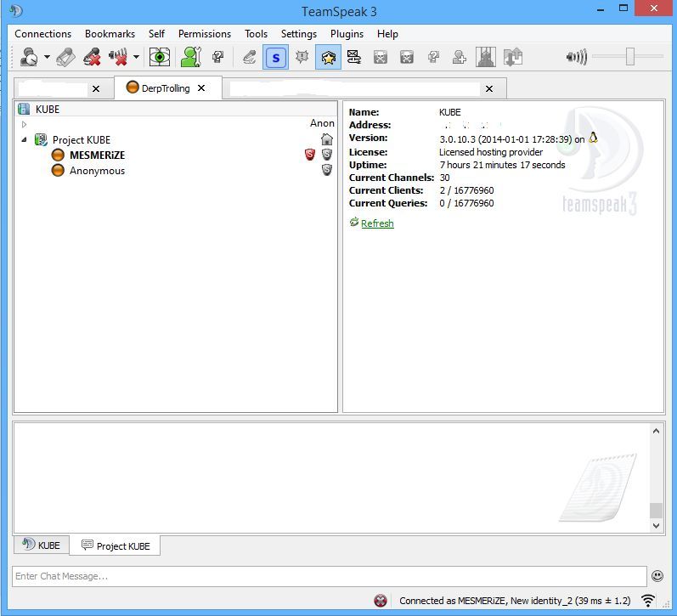The height and width of the screenshot is (616, 677).
Task: Click the "Licensed hosting provider" text
Action: (491, 152)
